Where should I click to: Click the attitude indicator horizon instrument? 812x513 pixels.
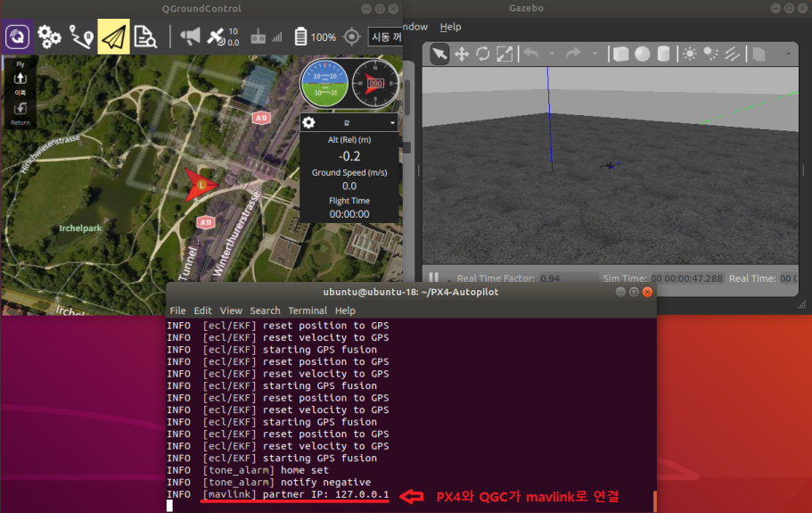(324, 84)
